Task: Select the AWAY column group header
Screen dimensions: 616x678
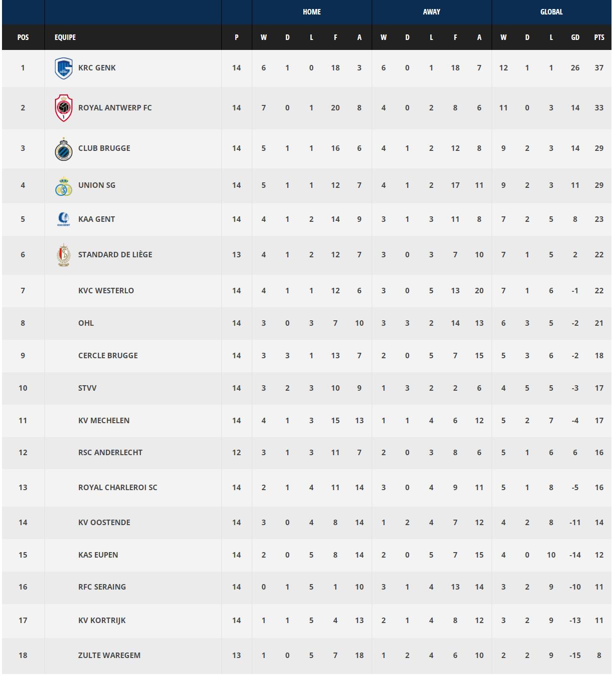Action: 432,12
